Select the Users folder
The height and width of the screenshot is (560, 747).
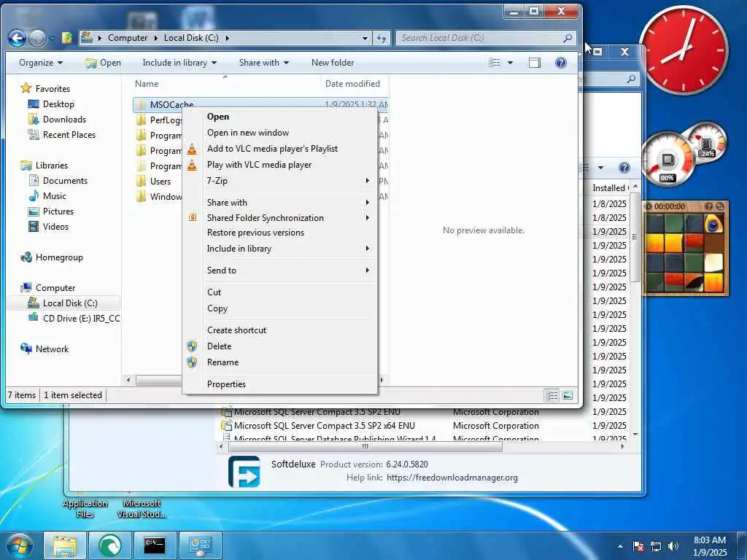pyautogui.click(x=160, y=182)
